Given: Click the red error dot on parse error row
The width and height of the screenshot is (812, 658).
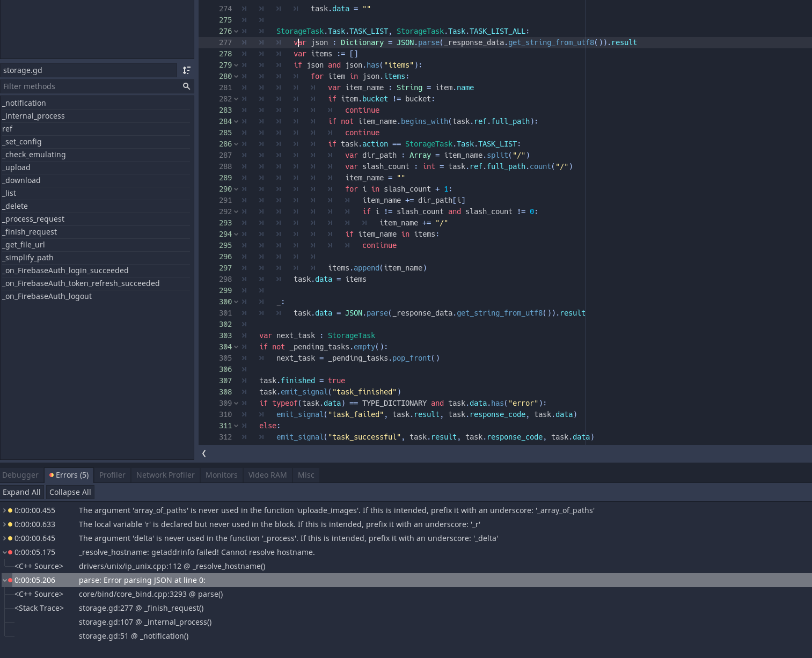Looking at the screenshot, I should [10, 580].
